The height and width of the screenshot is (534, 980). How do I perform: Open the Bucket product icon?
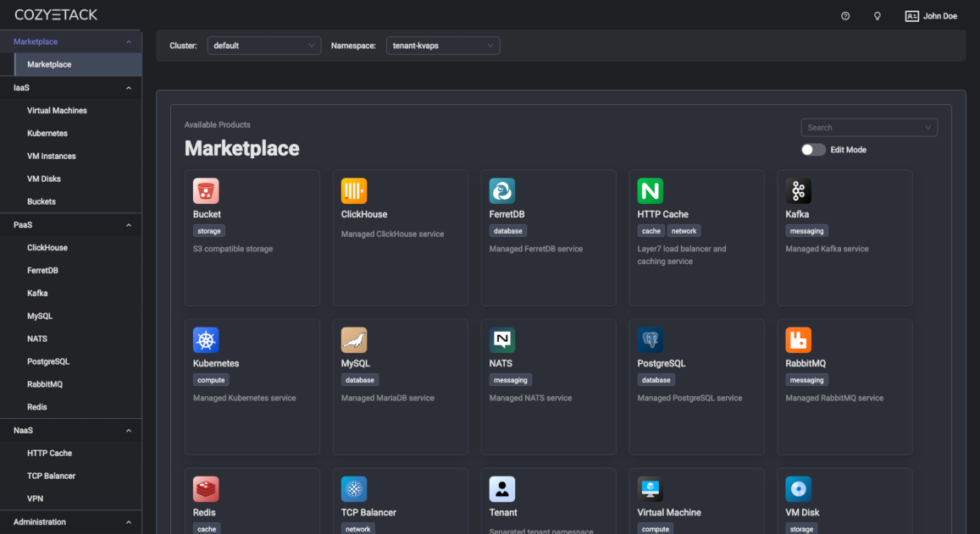click(x=206, y=191)
